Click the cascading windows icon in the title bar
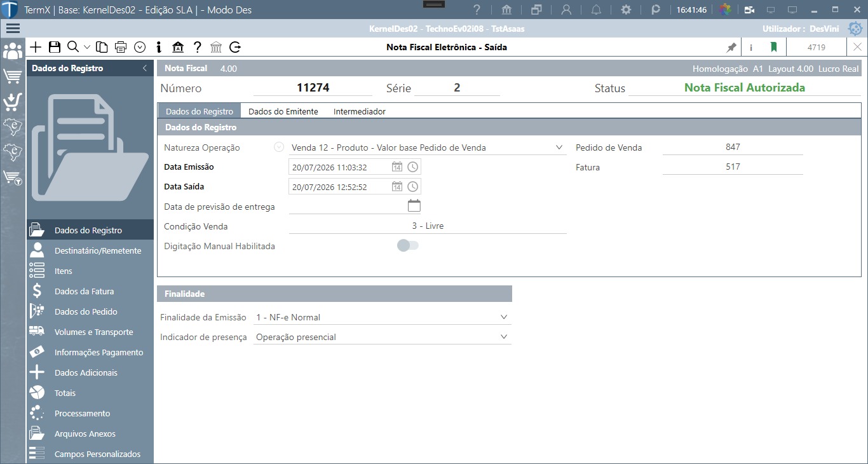The image size is (868, 464). pos(536,10)
